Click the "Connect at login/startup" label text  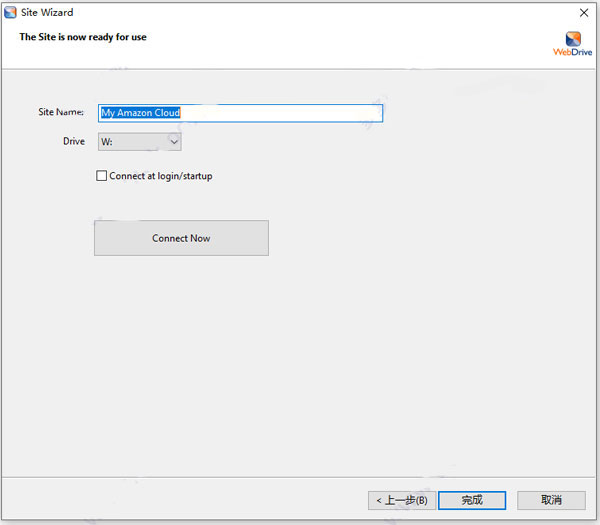click(x=161, y=176)
